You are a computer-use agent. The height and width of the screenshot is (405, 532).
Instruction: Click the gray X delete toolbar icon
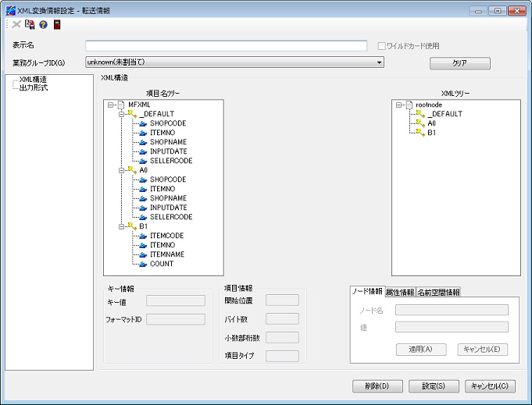tap(16, 25)
